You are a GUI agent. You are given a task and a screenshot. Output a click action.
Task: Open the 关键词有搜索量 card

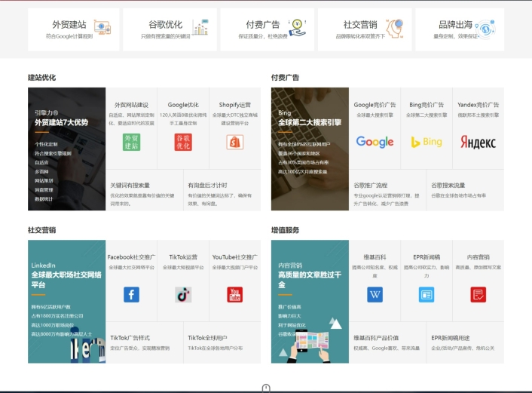(145, 190)
